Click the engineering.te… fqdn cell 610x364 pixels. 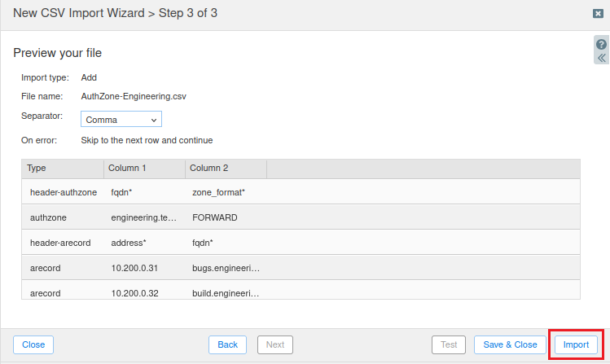(x=143, y=217)
